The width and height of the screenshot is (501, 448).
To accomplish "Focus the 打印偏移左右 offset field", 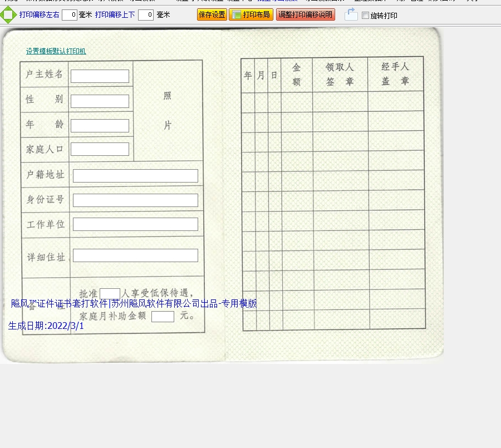I will coord(70,15).
